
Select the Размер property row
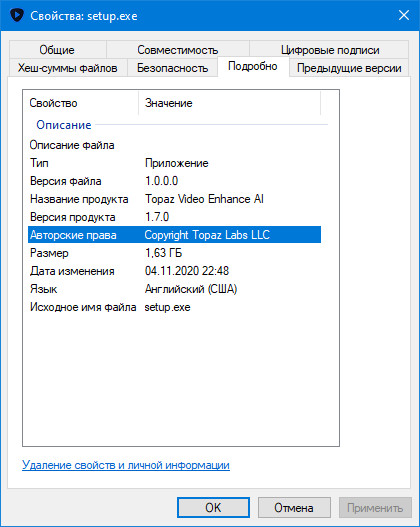click(x=174, y=253)
